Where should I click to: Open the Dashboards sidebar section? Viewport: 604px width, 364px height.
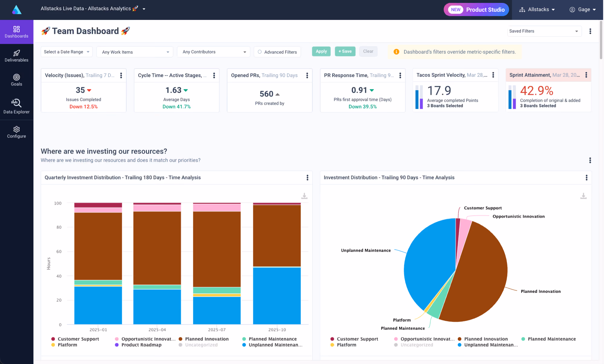click(x=17, y=32)
